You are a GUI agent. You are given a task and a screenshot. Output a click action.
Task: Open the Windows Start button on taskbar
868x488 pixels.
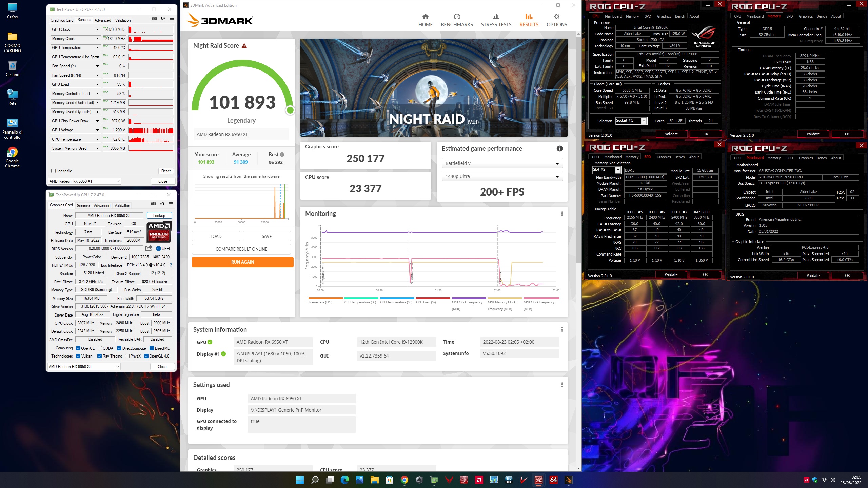click(x=300, y=480)
